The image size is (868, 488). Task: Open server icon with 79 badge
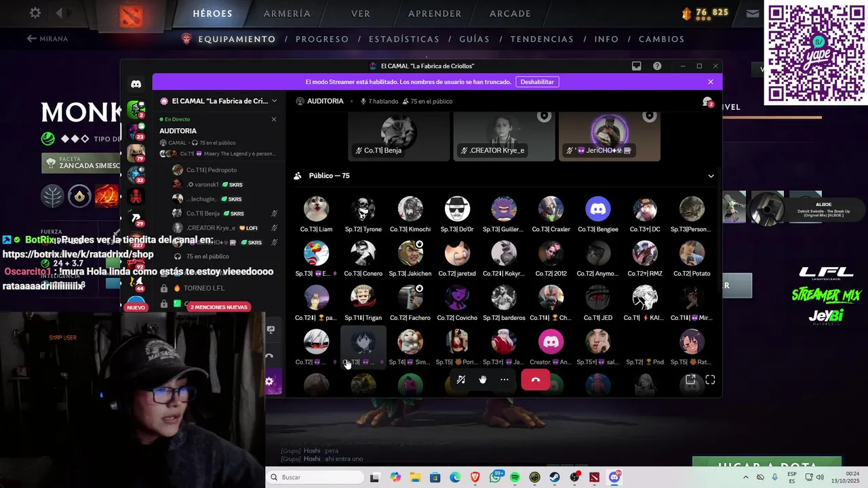(136, 152)
